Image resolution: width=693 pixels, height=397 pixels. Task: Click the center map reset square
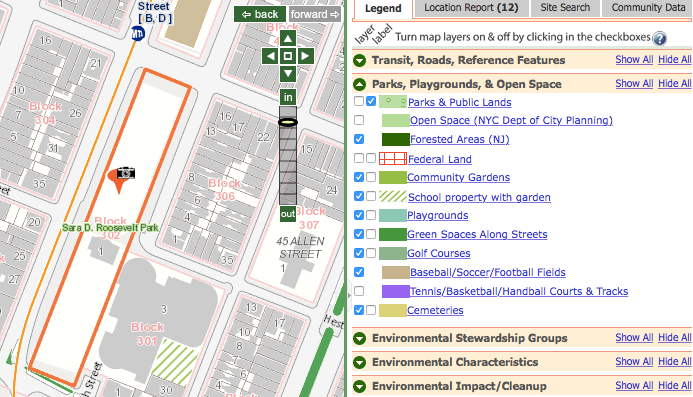(x=288, y=56)
